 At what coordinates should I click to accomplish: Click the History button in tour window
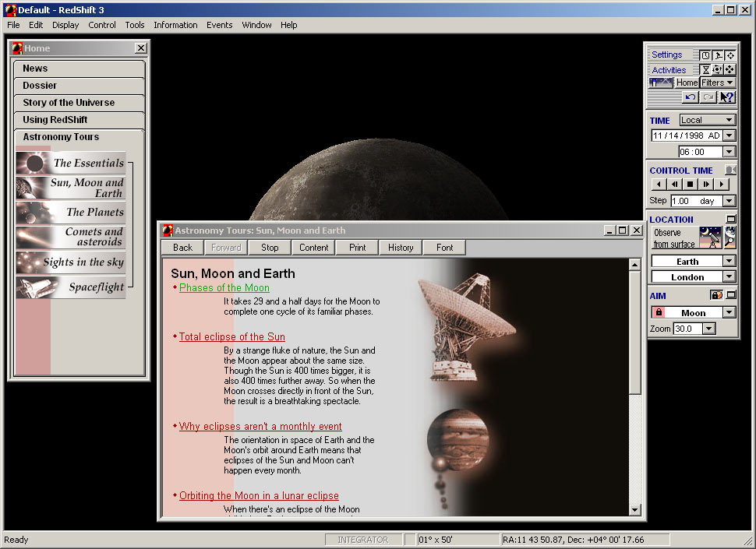(401, 248)
